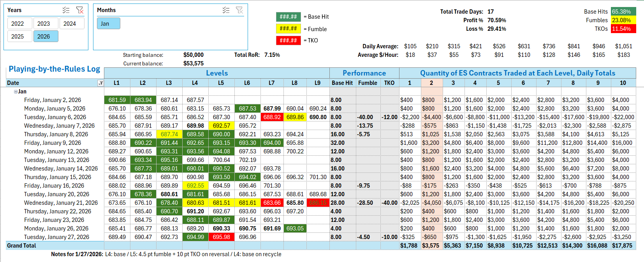Toggle multi-select in the Years slicer
Image resolution: width=644 pixels, height=262 pixels.
click(66, 10)
